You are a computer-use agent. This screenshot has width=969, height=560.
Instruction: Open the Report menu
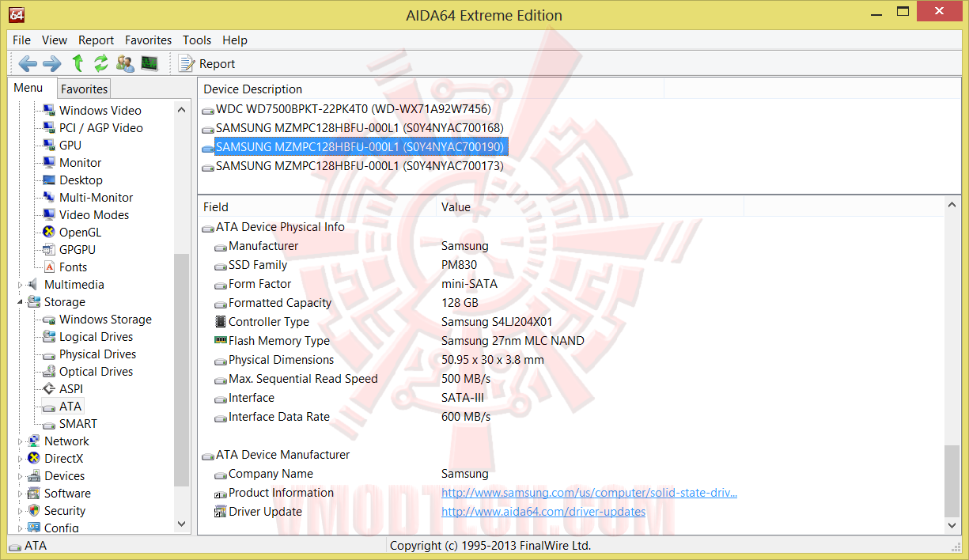pyautogui.click(x=96, y=40)
